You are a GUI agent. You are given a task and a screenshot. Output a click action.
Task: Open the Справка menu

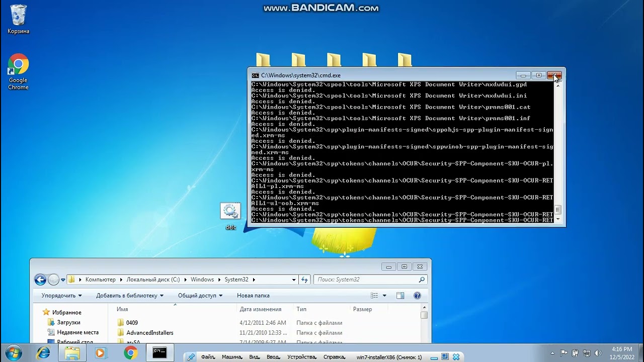[335, 357]
